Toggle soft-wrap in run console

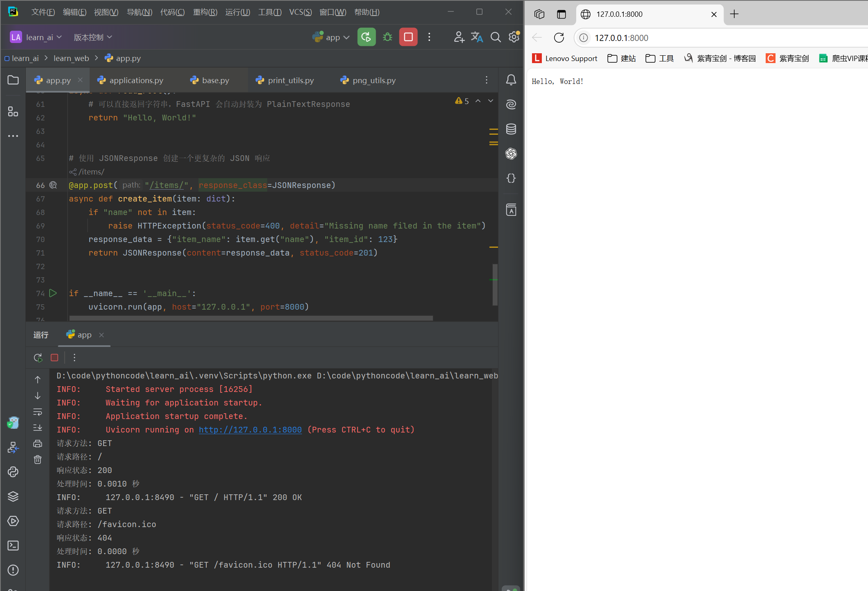(x=38, y=412)
